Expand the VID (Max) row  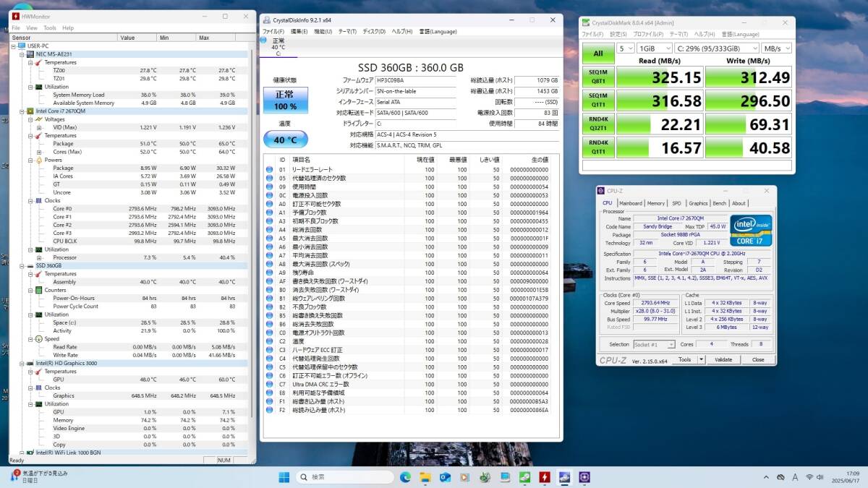pos(39,127)
